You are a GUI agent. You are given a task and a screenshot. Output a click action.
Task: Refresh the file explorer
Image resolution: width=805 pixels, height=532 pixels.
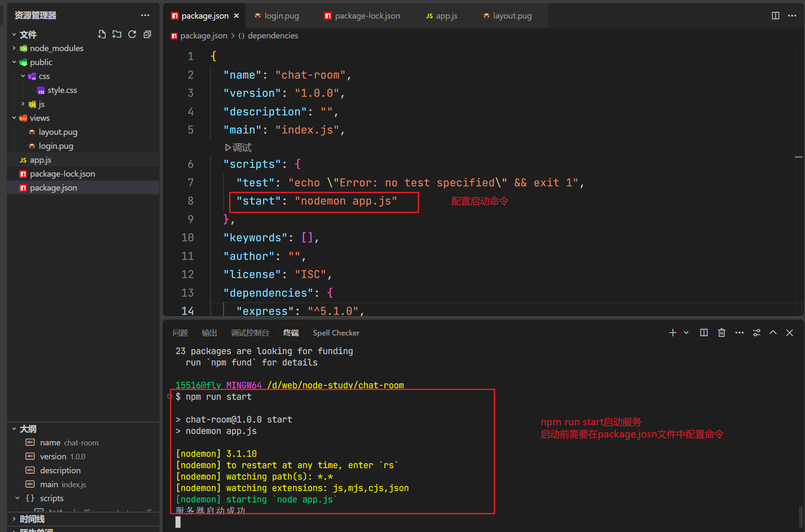132,34
